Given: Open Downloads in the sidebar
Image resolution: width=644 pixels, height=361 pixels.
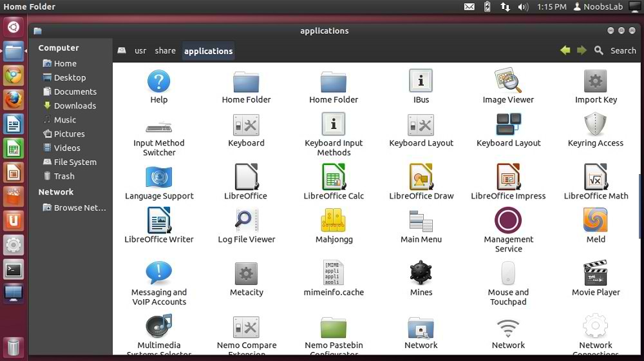Looking at the screenshot, I should (70, 106).
